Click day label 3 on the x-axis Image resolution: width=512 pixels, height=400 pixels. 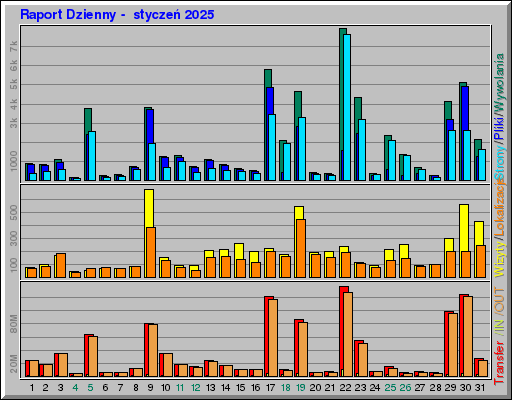pyautogui.click(x=60, y=388)
